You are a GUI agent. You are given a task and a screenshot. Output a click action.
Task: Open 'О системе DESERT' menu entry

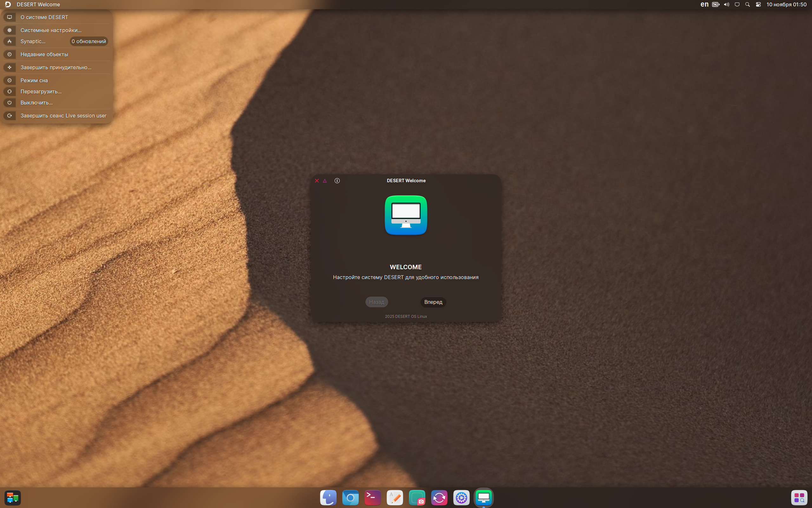click(56, 17)
